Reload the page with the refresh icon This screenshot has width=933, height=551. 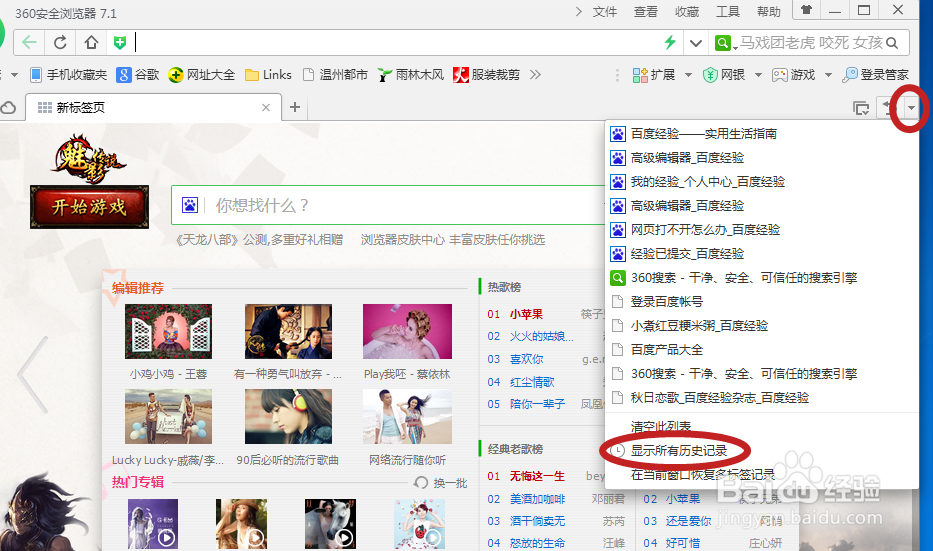pos(60,43)
